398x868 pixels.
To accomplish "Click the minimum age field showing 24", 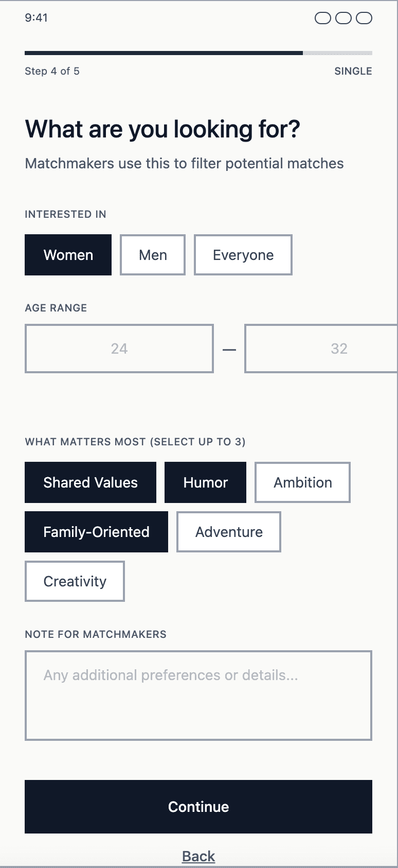I will tap(119, 349).
